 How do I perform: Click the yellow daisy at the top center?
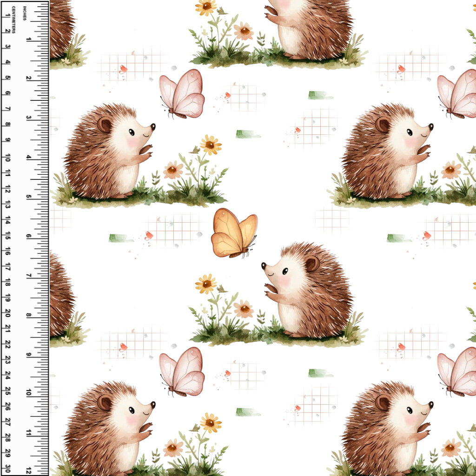[x=205, y=7]
